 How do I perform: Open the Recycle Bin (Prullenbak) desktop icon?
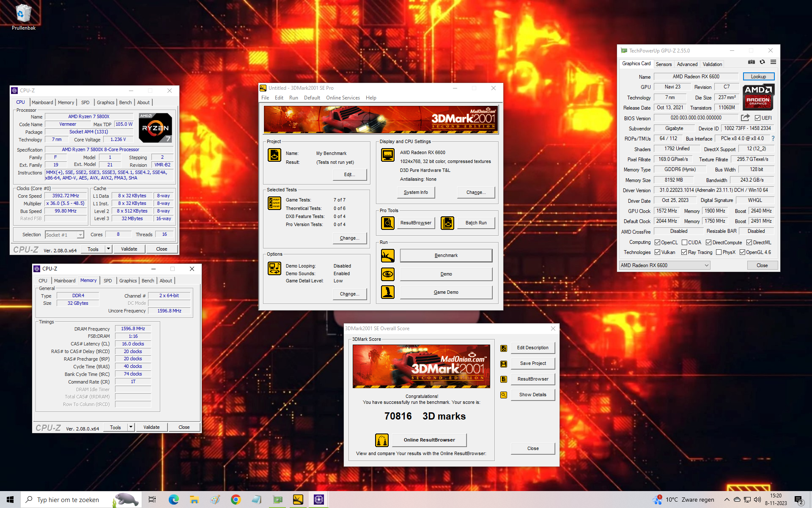click(23, 17)
